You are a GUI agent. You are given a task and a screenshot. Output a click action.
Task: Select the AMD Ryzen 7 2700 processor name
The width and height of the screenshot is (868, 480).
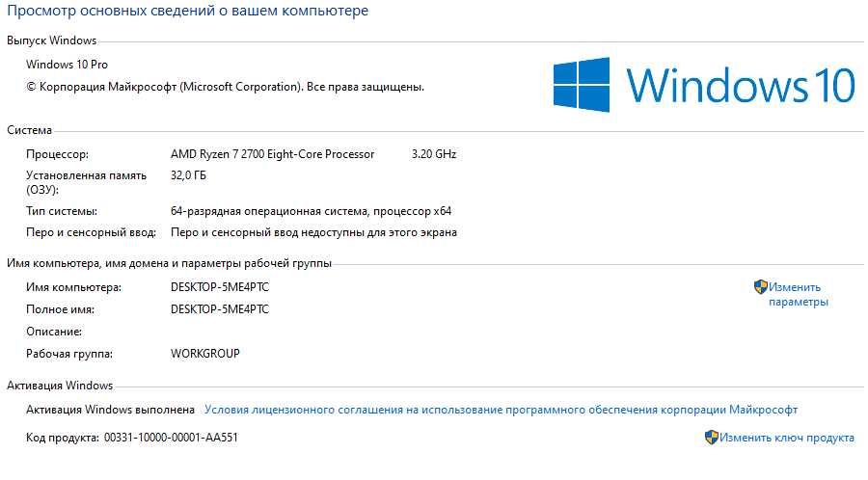tap(285, 154)
